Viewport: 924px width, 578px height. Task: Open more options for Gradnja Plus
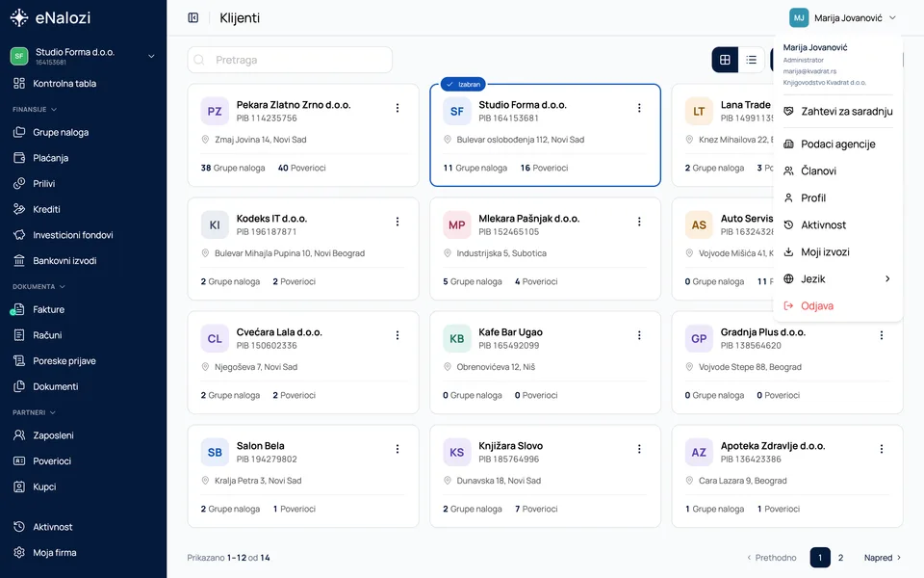tap(881, 335)
